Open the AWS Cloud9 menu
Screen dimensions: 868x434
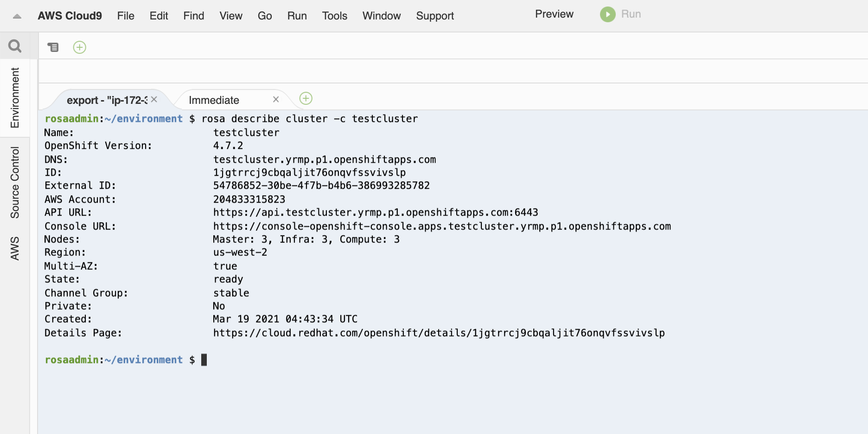[70, 16]
